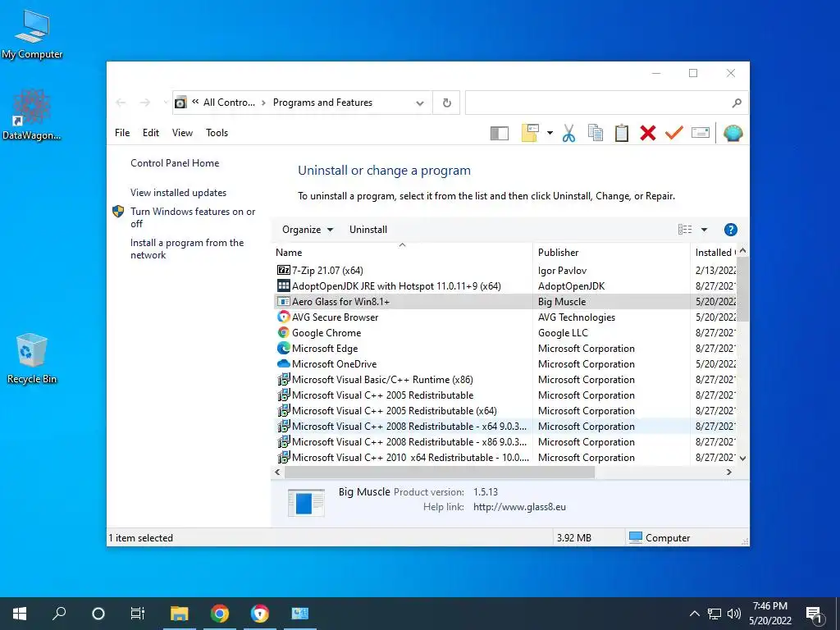The height and width of the screenshot is (630, 840).
Task: Click the Uninstall button
Action: pyautogui.click(x=368, y=230)
